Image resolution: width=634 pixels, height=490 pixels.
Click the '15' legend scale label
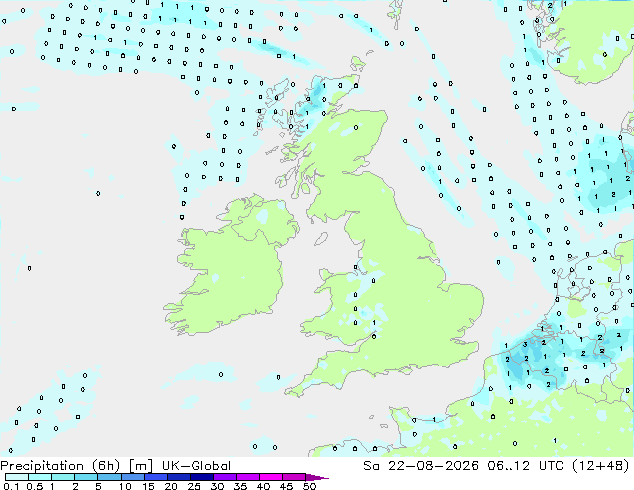pyautogui.click(x=148, y=486)
